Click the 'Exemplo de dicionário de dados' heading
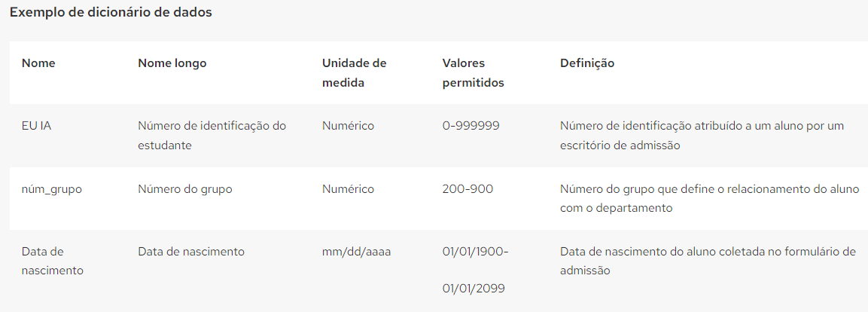The image size is (868, 312). click(111, 14)
